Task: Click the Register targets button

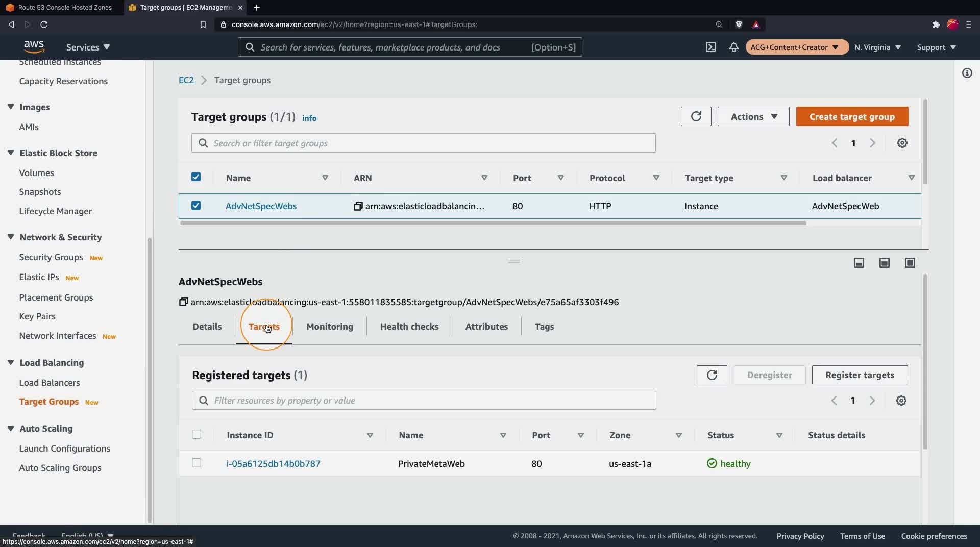Action: point(860,375)
